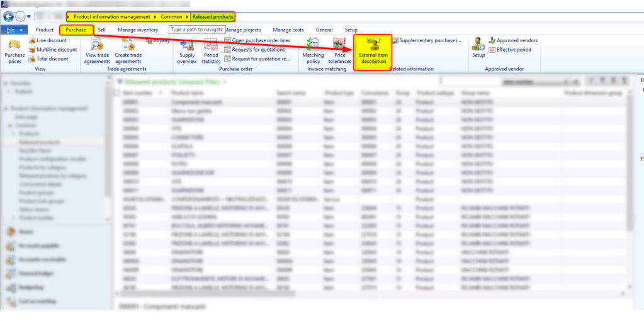Image resolution: width=644 pixels, height=321 pixels.
Task: Open the Supply overview
Action: tap(187, 50)
